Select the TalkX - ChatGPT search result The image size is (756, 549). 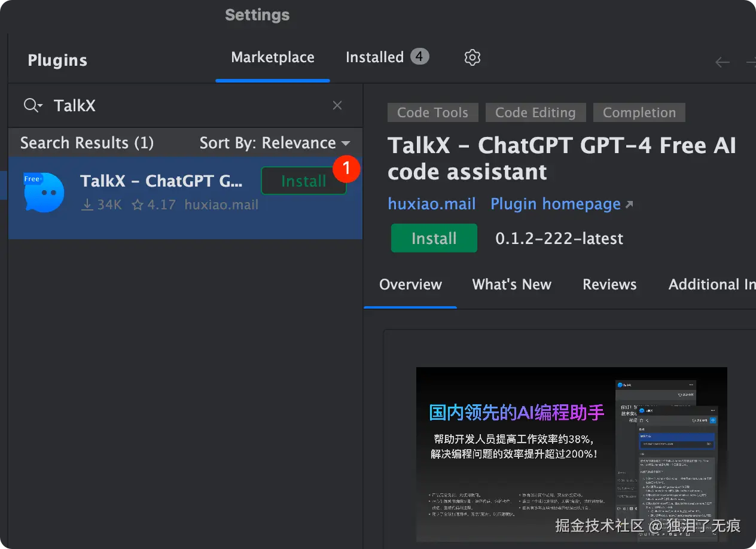[x=185, y=198]
